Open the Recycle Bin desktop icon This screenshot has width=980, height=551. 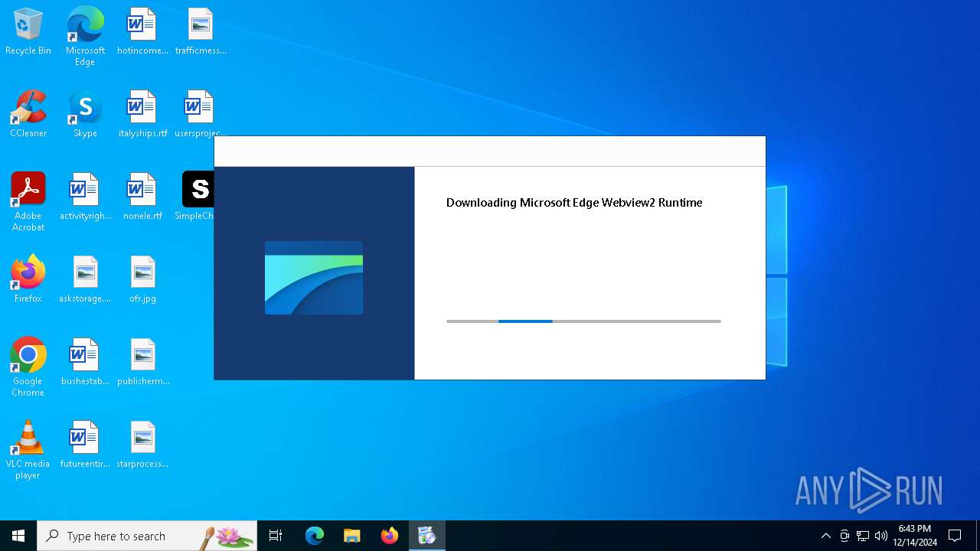tap(28, 32)
